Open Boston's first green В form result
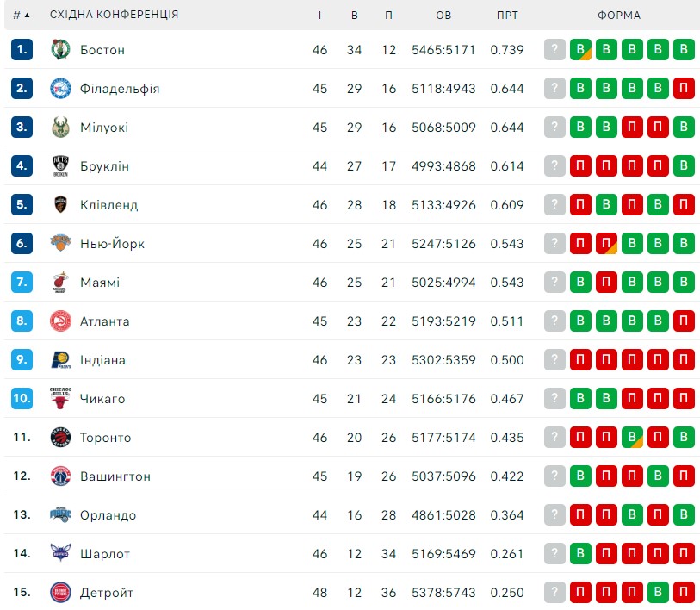This screenshot has width=700, height=610. 580,50
